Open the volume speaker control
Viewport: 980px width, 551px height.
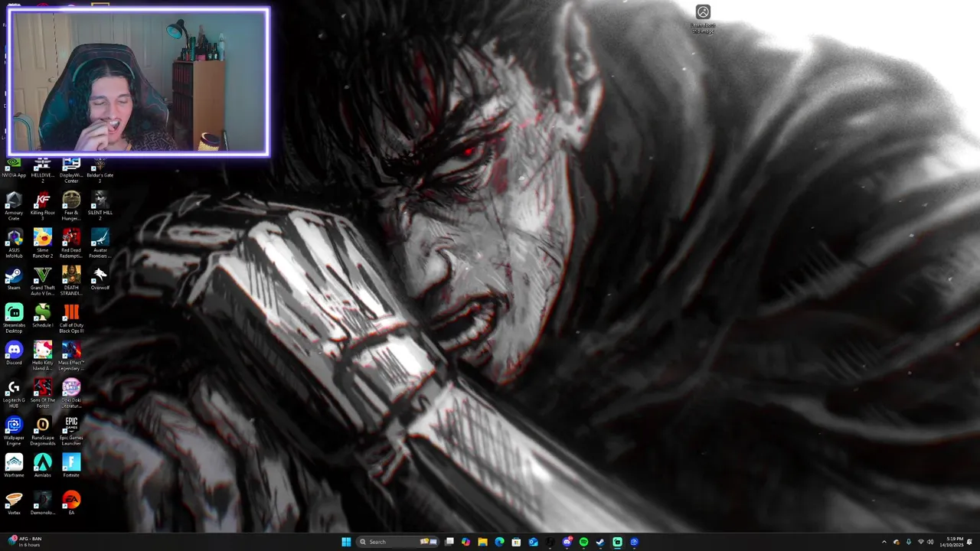pos(930,542)
